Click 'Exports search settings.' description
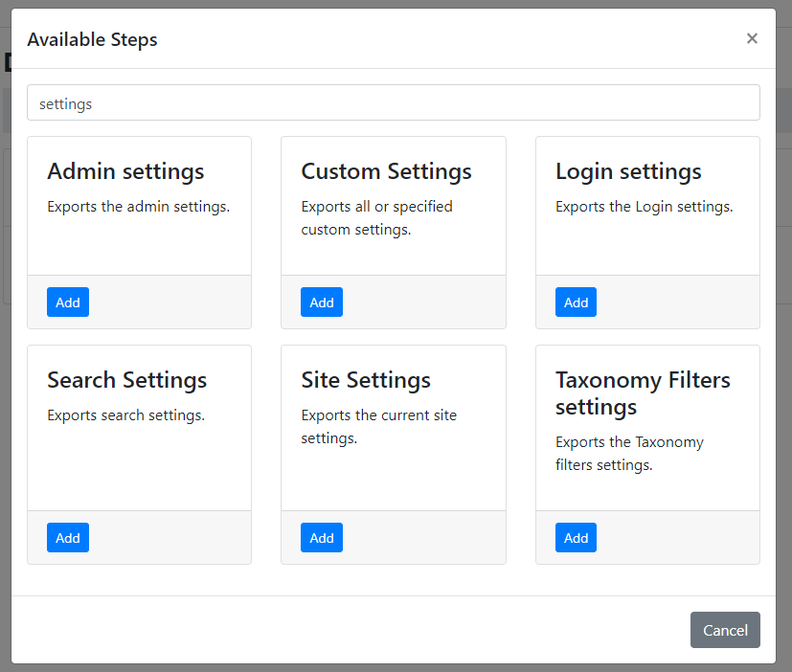792x672 pixels. coord(125,415)
